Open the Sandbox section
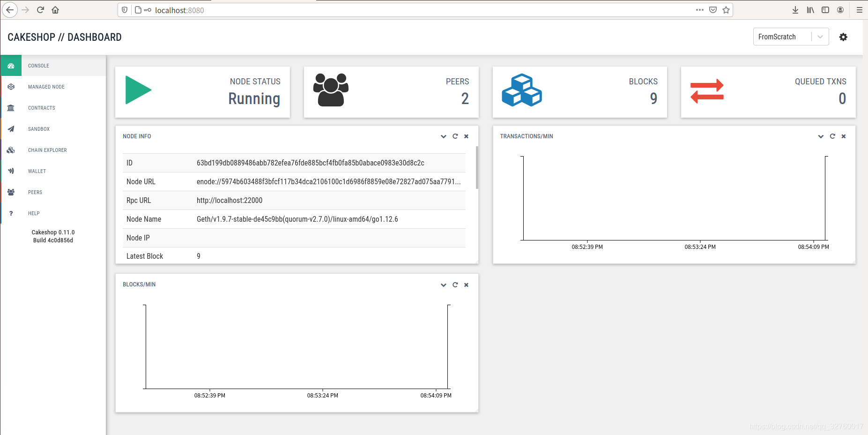868x435 pixels. click(38, 129)
